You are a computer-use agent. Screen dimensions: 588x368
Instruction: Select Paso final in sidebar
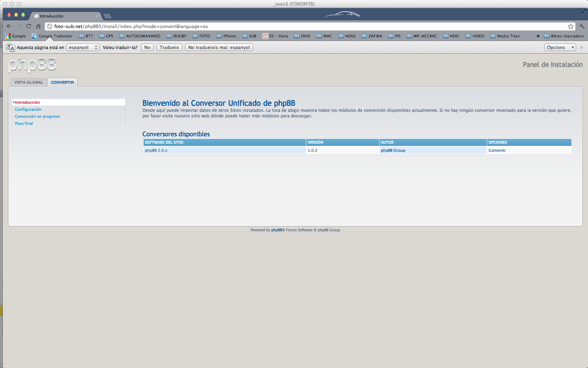click(x=24, y=123)
